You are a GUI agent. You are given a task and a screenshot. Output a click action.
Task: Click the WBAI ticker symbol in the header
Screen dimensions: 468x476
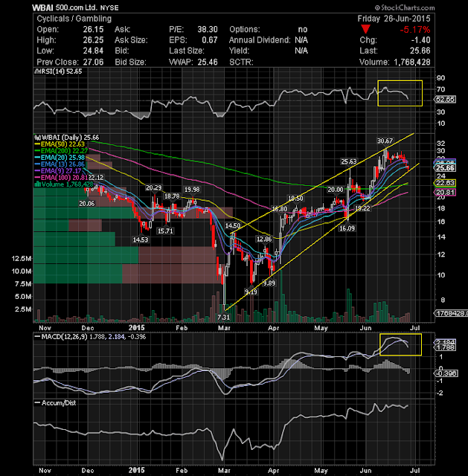(x=43, y=7)
